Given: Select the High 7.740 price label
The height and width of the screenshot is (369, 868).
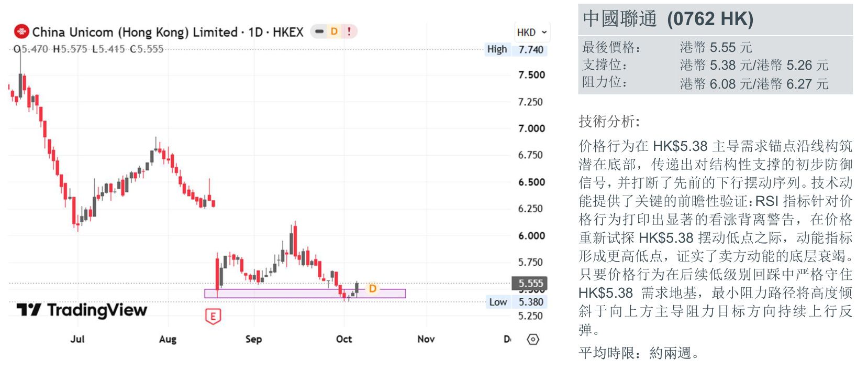Looking at the screenshot, I should 516,49.
